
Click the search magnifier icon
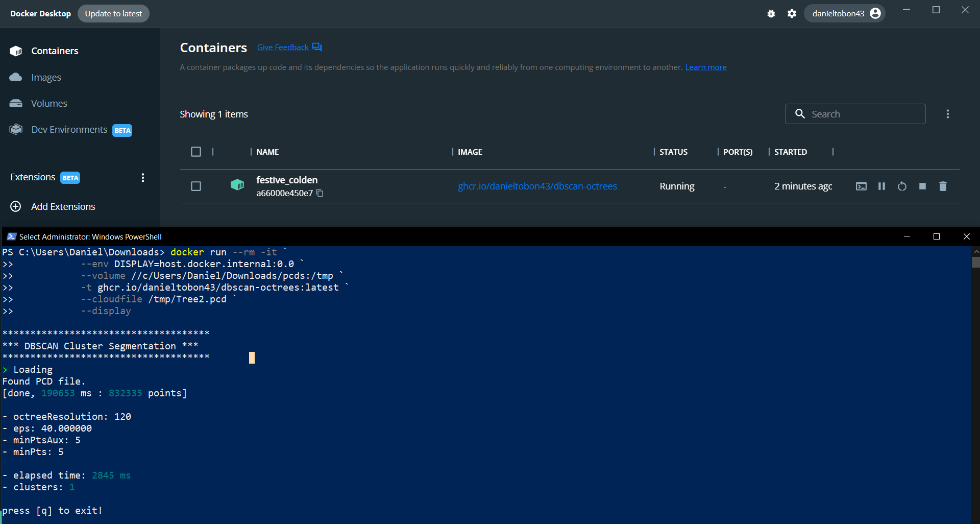pyautogui.click(x=800, y=114)
